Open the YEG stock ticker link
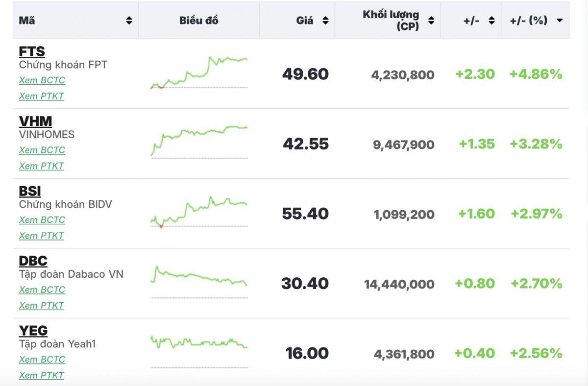This screenshot has width=588, height=386. (x=33, y=331)
